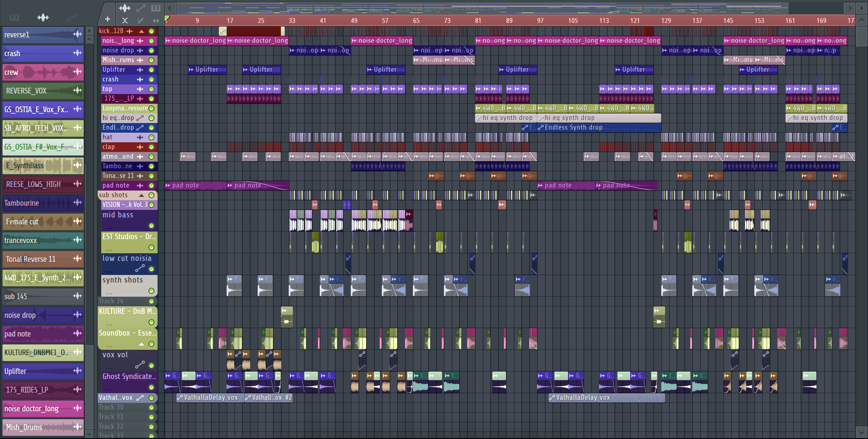Click automation icon on 'Endl..drop' track header
Screen dimensions: 868x439
[140, 128]
